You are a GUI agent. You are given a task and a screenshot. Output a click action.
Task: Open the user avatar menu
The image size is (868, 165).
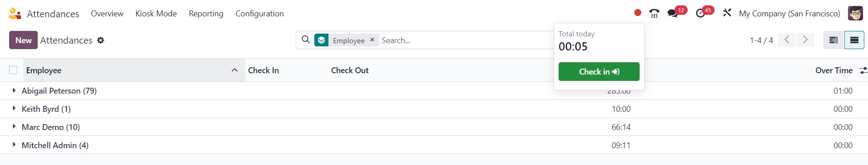click(855, 13)
